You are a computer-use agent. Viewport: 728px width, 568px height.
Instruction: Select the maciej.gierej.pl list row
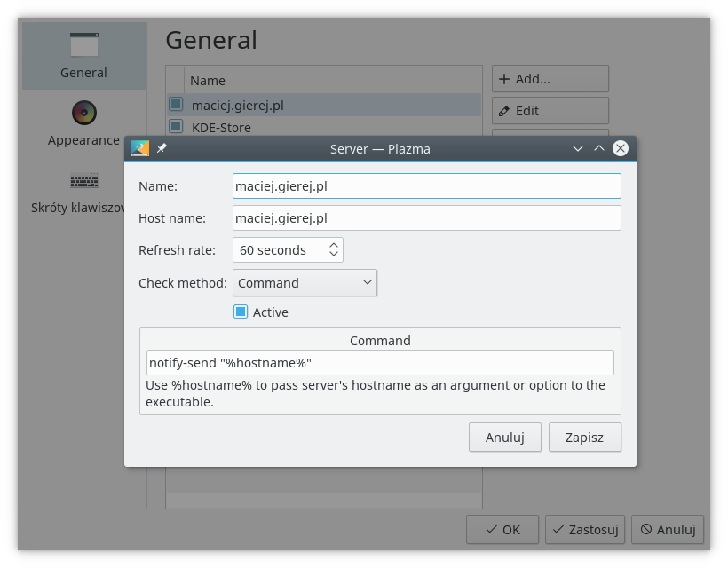[324, 105]
